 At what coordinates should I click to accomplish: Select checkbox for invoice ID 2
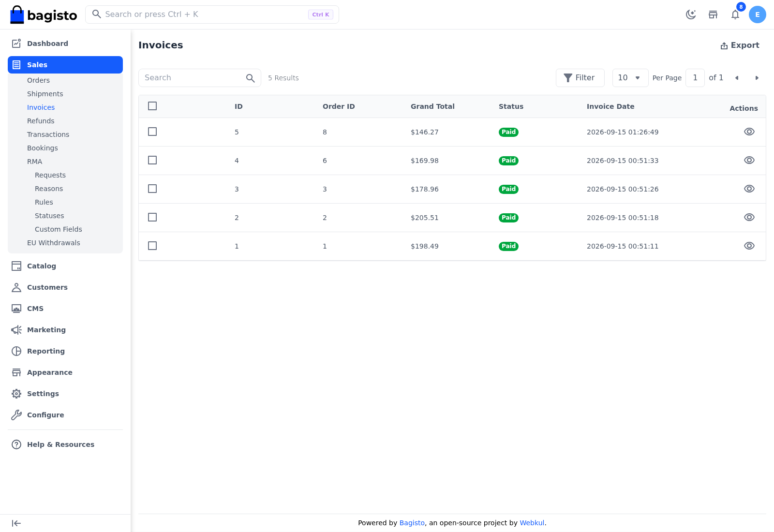(152, 217)
